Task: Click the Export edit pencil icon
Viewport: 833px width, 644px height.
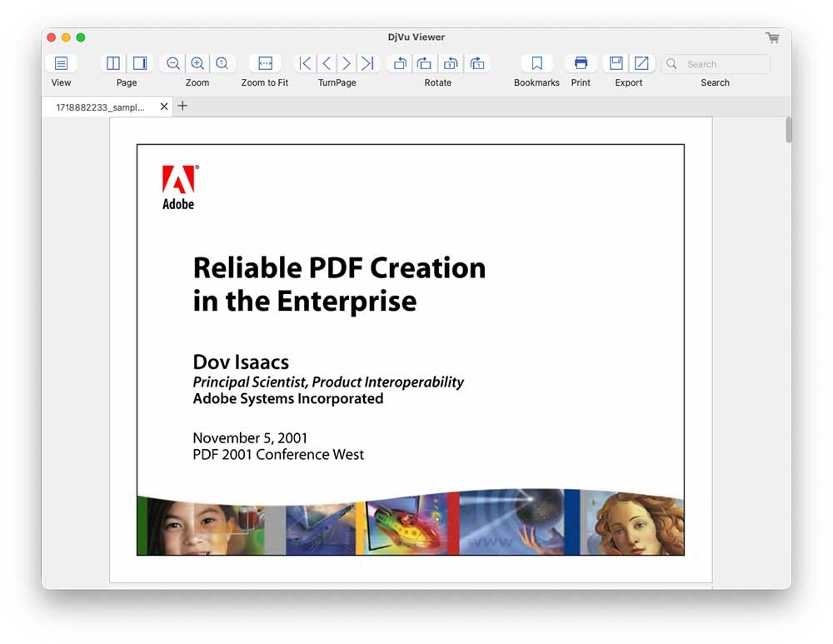Action: point(641,64)
